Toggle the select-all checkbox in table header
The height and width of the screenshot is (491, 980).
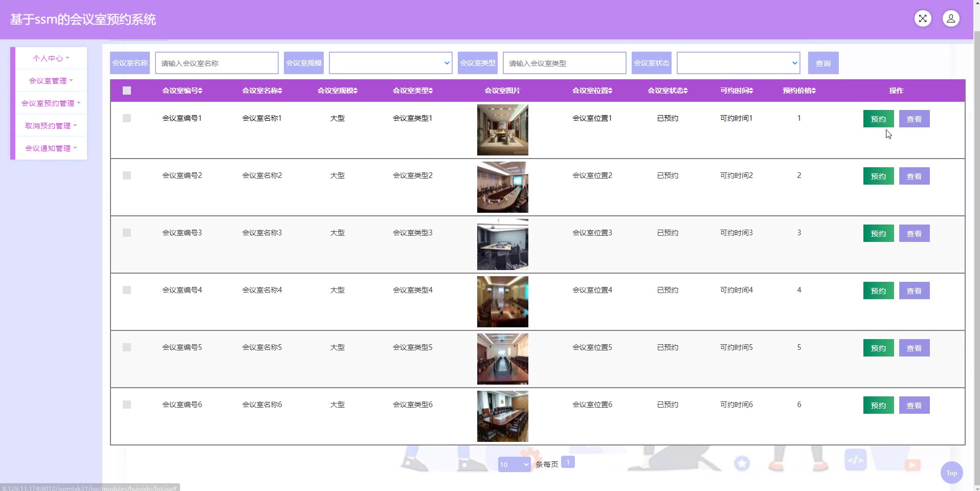127,91
